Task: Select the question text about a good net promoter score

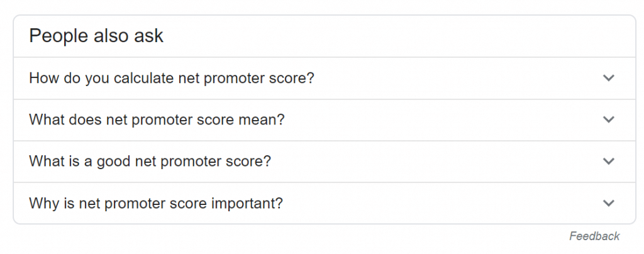Action: (150, 161)
